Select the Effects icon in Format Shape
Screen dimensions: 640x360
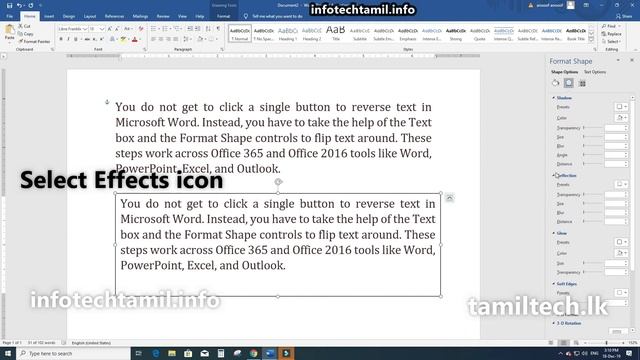point(569,83)
